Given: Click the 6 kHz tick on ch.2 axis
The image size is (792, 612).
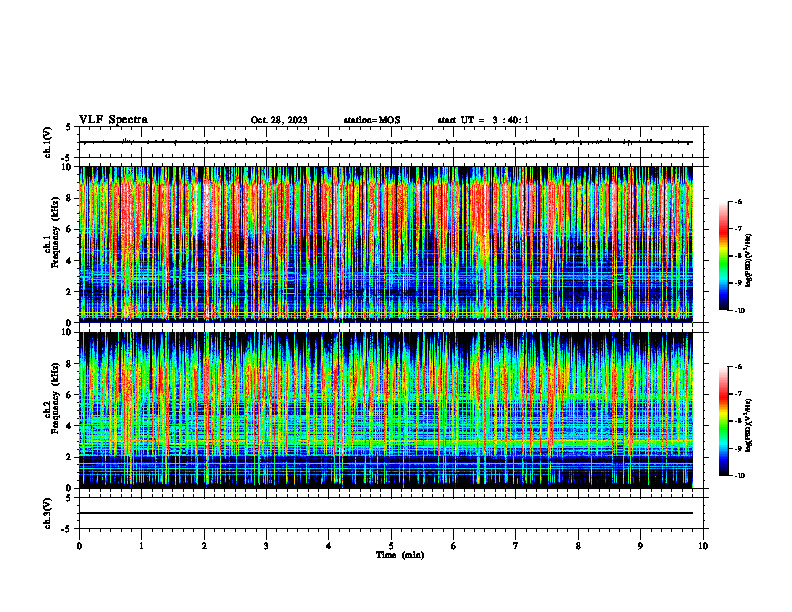Looking at the screenshot, I should pos(70,394).
